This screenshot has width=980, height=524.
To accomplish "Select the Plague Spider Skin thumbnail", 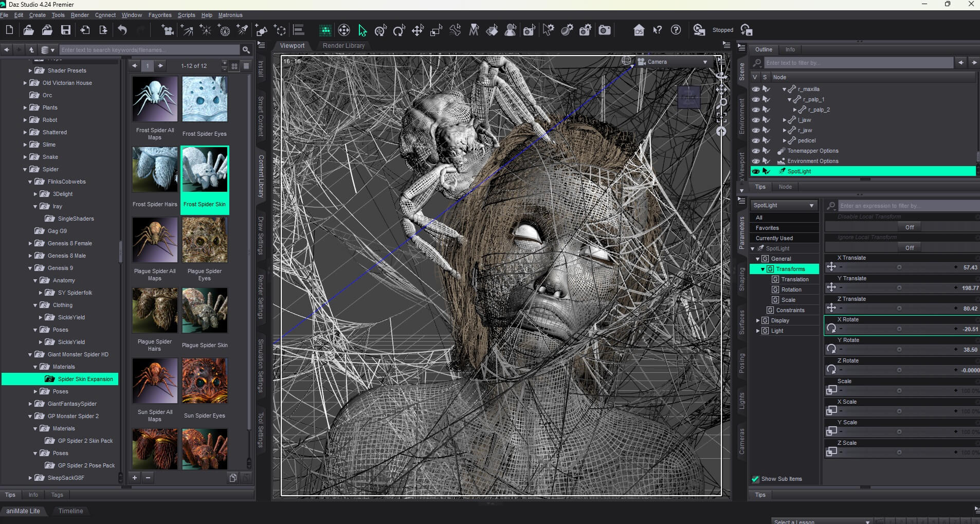I will tap(205, 311).
